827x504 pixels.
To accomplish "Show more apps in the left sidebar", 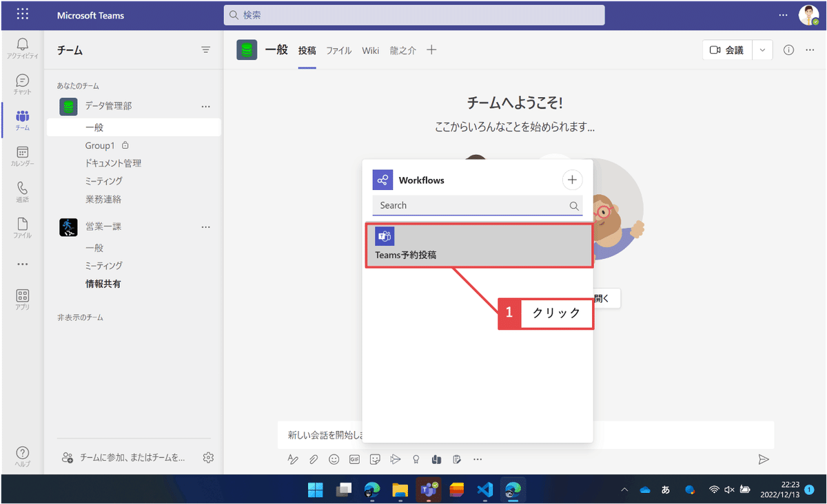I will (23, 264).
